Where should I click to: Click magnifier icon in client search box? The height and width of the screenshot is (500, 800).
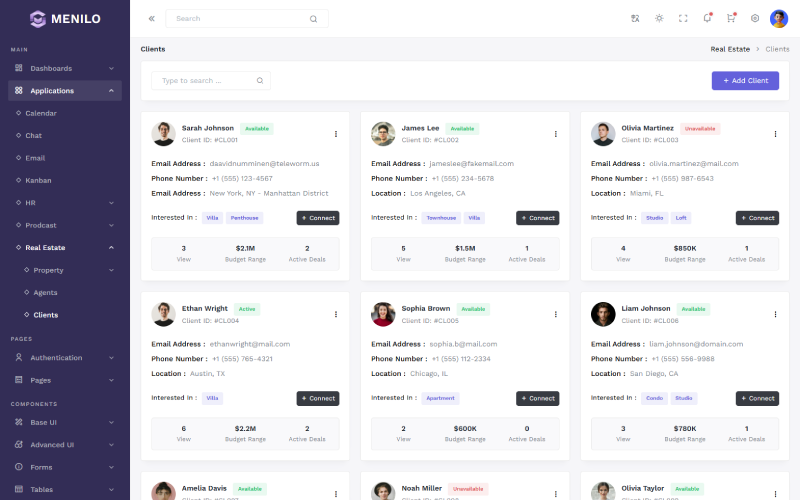click(260, 81)
